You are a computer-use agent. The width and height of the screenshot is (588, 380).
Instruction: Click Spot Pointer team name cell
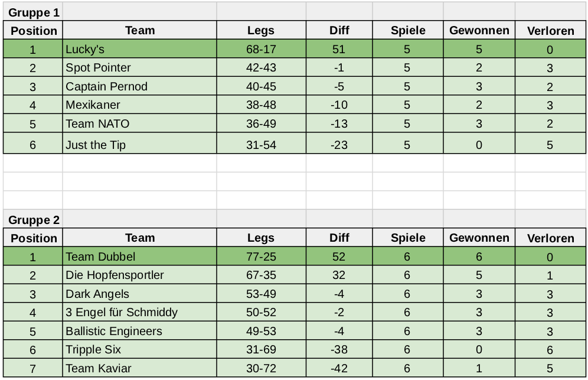click(139, 67)
